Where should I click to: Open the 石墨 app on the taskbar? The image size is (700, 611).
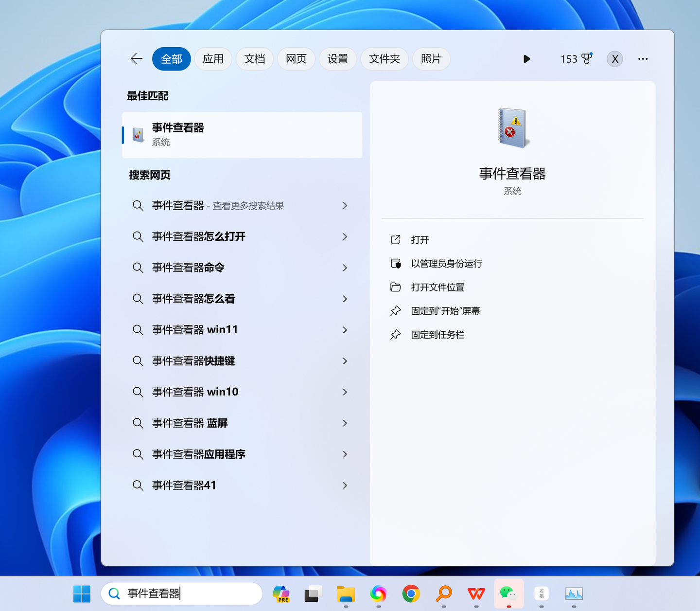pyautogui.click(x=542, y=593)
